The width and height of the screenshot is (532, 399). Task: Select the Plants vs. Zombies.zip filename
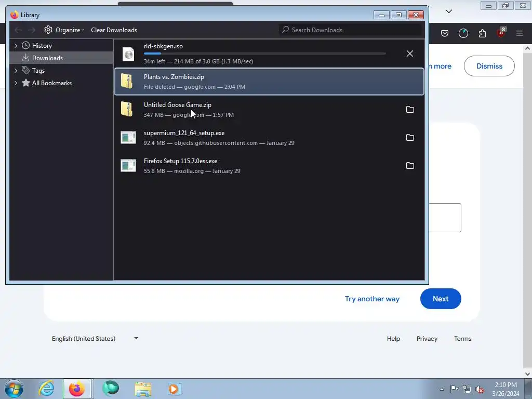pyautogui.click(x=174, y=77)
